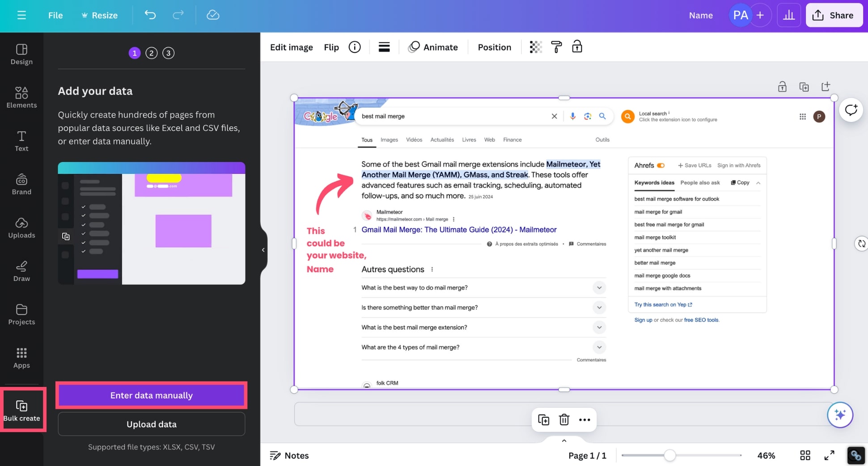Open the Design panel
The width and height of the screenshot is (868, 466).
tap(21, 54)
